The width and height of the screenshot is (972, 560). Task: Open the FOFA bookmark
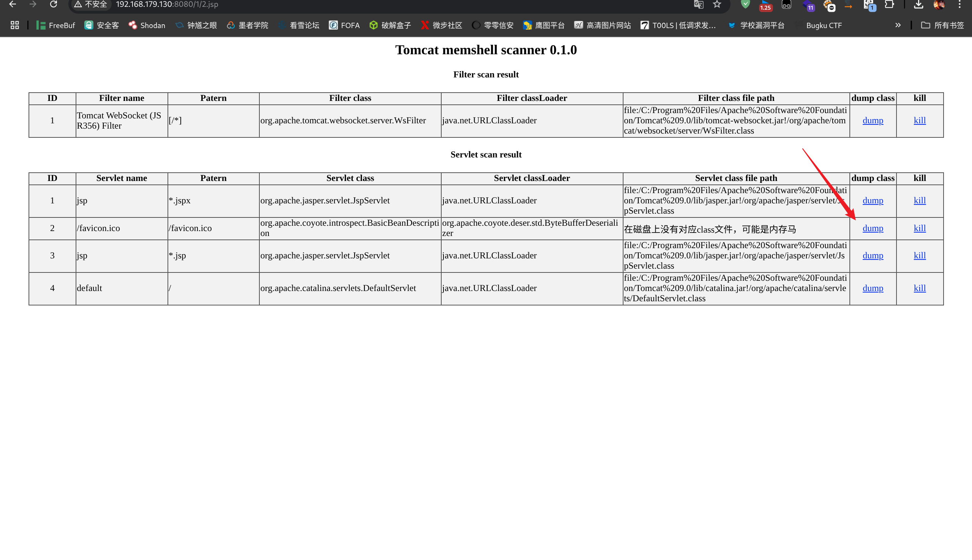click(344, 25)
